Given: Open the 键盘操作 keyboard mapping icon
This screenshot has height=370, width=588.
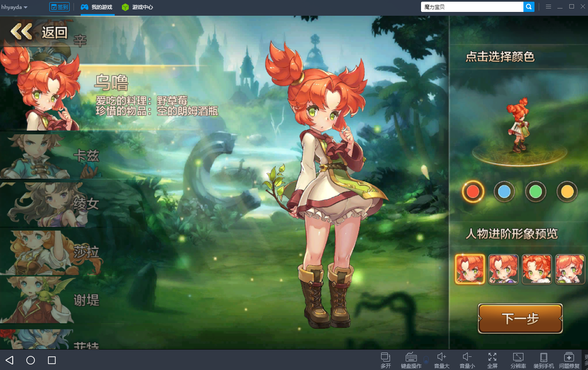Looking at the screenshot, I should [x=411, y=360].
